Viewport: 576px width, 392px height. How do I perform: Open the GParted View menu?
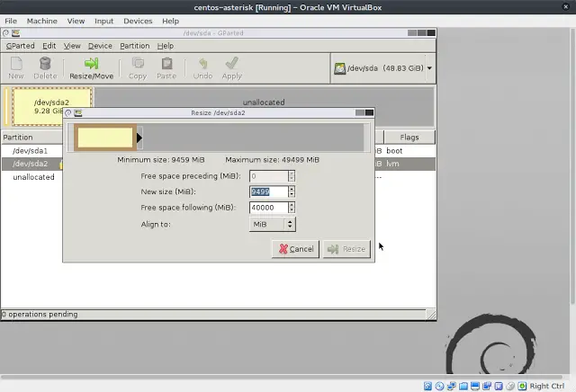click(72, 46)
